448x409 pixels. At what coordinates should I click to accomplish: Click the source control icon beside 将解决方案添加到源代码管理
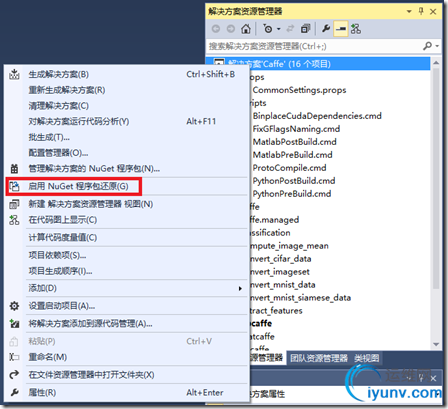(14, 323)
